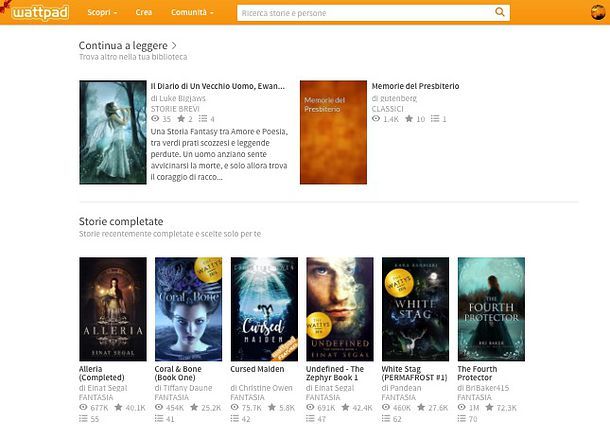
Task: Click the star icon showing 27.6K
Action: [x=421, y=407]
